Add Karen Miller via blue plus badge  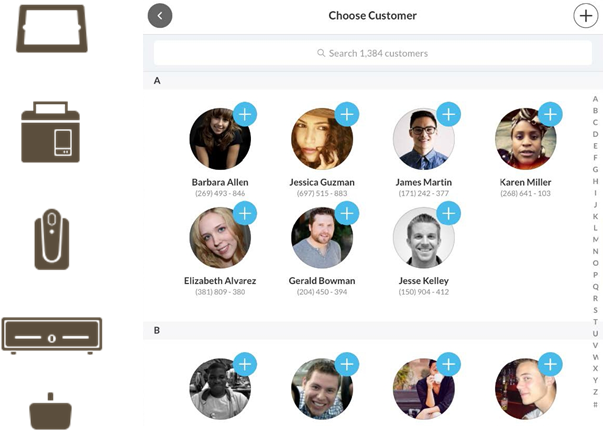(x=550, y=114)
